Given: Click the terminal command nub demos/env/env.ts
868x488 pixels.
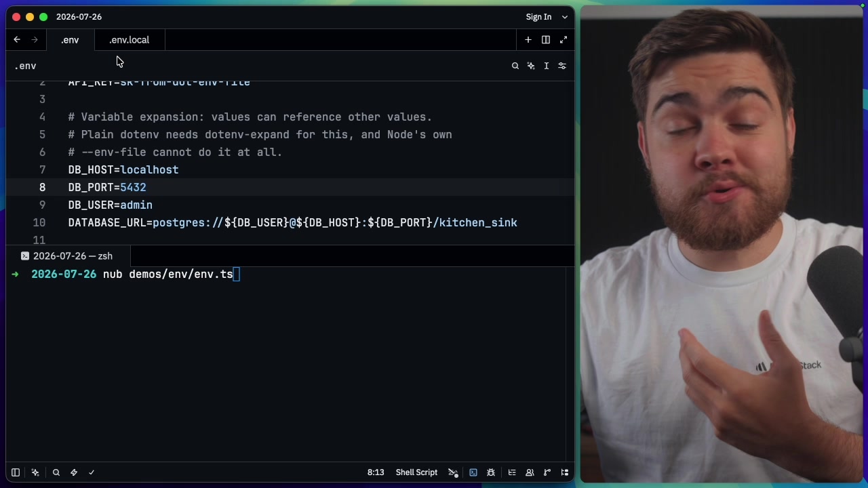Looking at the screenshot, I should [168, 274].
